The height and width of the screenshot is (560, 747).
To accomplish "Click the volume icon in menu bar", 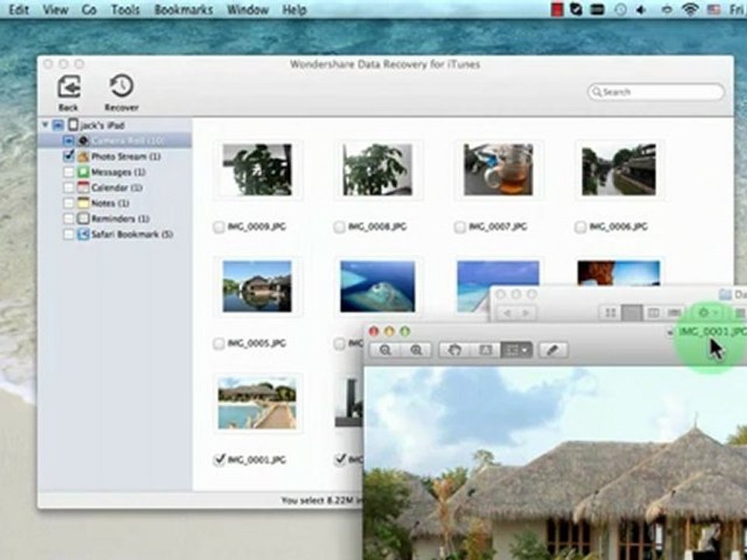I will 641,9.
